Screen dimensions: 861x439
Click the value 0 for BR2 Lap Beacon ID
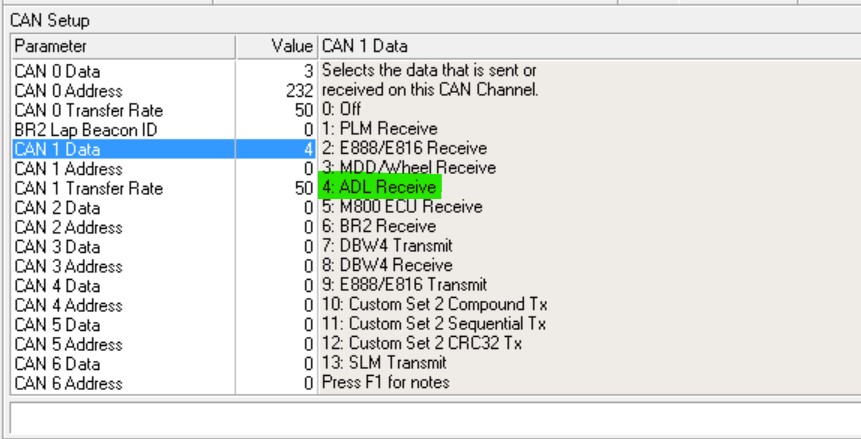point(309,130)
